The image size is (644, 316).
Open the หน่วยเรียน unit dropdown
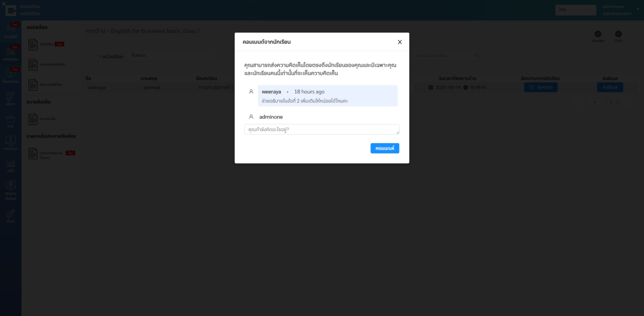172,55
